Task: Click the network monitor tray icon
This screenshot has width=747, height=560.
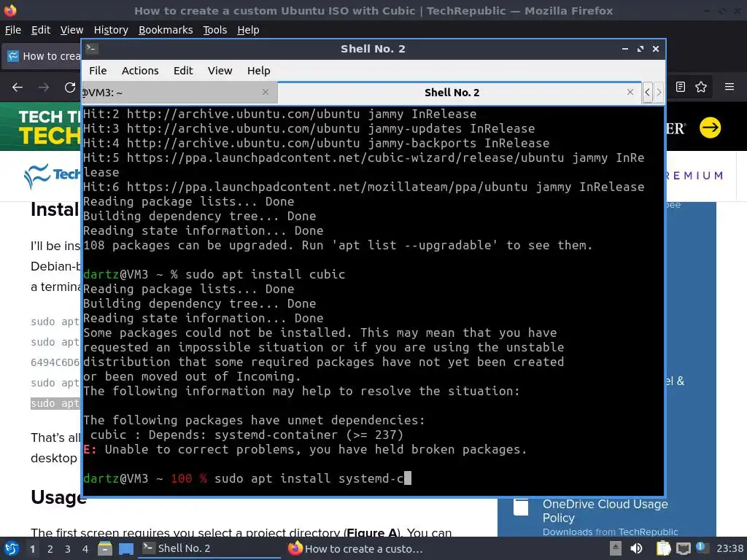Action: pyautogui.click(x=684, y=549)
